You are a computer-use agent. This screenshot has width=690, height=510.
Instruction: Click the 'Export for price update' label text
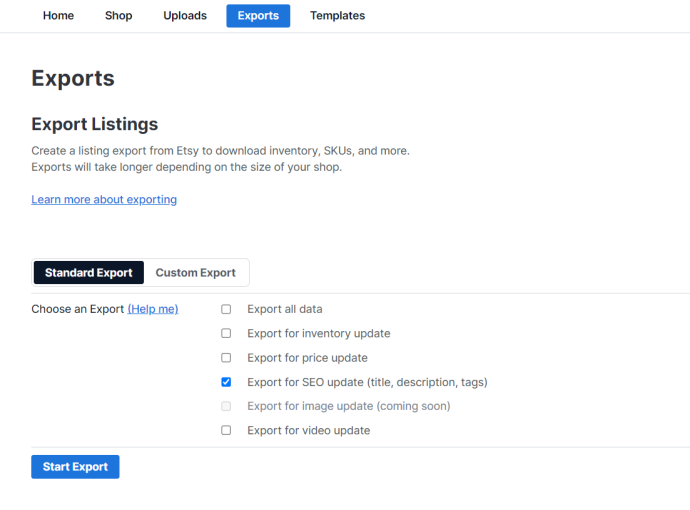click(307, 358)
